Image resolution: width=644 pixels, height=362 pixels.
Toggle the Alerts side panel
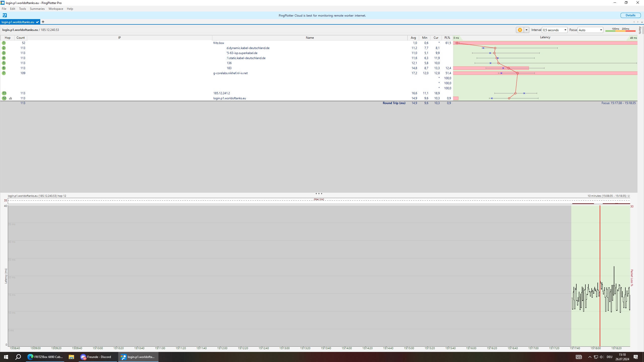point(640,30)
